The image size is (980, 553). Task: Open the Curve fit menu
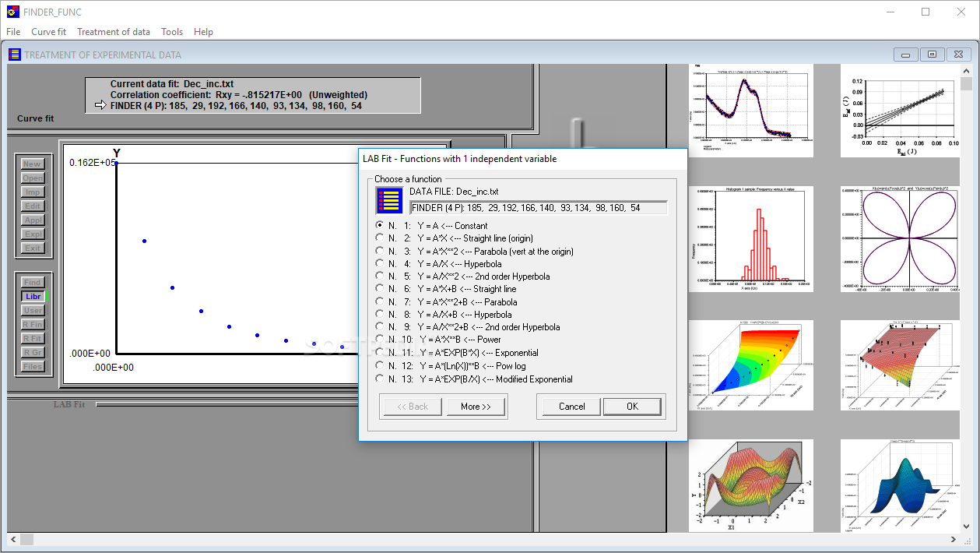[x=48, y=32]
